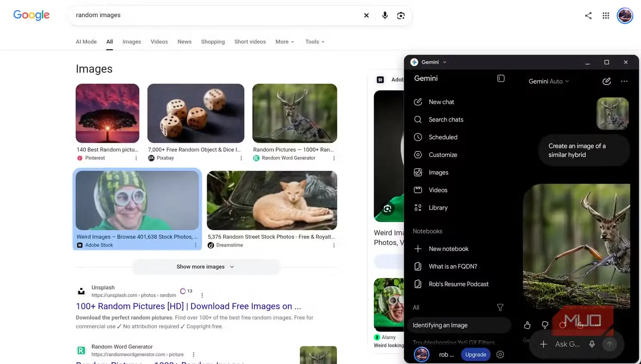The image size is (641, 364).
Task: Switch to the News search tab
Action: pos(184,42)
